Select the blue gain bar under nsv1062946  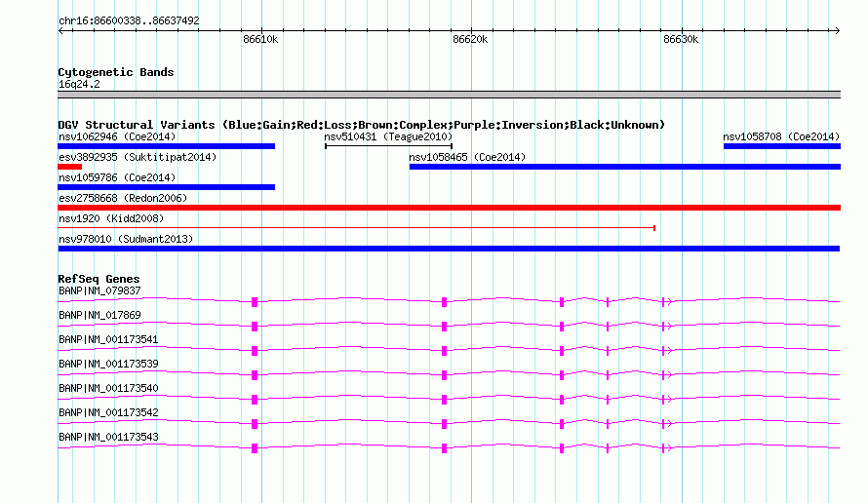(166, 146)
